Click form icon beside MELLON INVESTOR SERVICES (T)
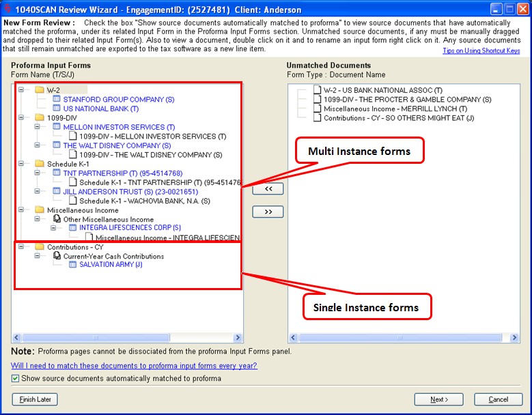 56,127
